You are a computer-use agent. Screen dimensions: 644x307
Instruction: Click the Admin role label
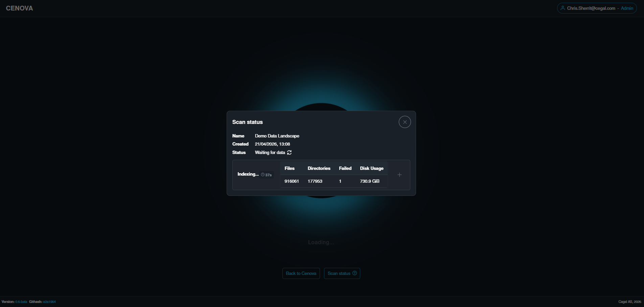click(x=627, y=8)
